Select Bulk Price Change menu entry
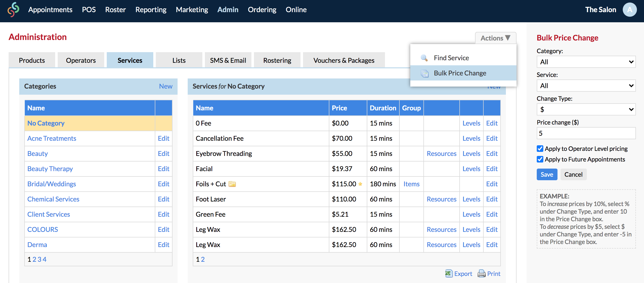Screen dimensions: 644x283 pyautogui.click(x=463, y=73)
